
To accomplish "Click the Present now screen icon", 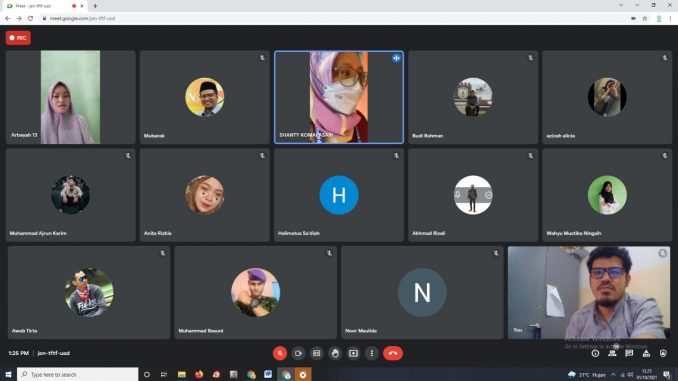I will [353, 353].
